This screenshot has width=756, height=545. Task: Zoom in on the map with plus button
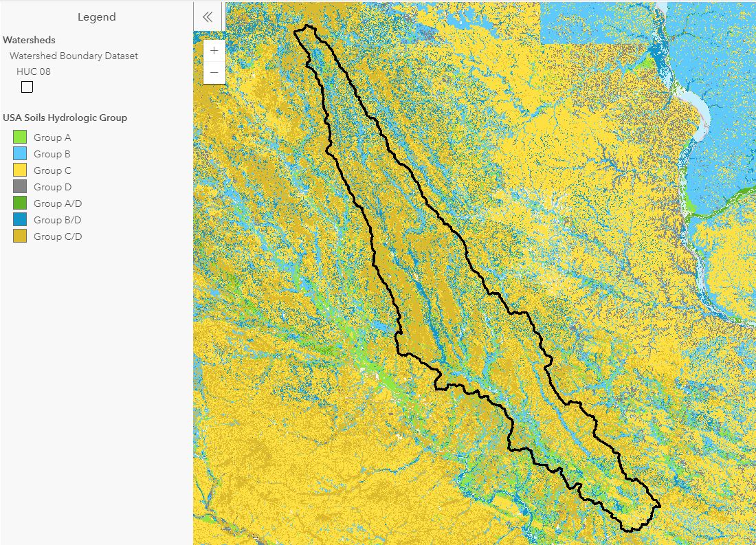click(x=214, y=51)
